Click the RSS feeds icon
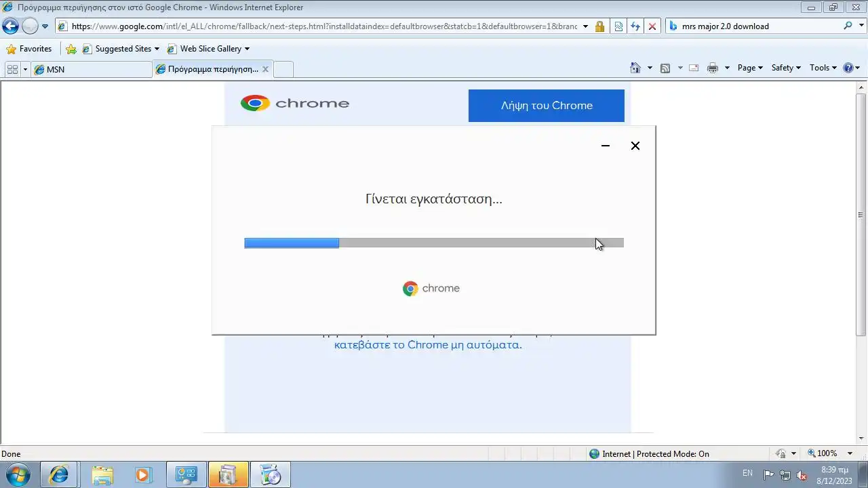Screen dimensions: 868x488 [x=665, y=68]
